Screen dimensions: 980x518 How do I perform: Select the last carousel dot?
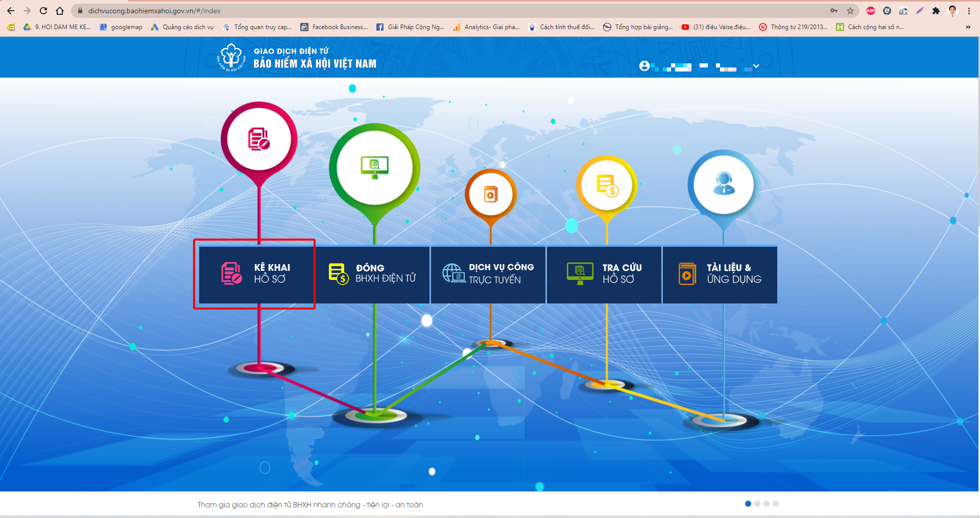776,504
